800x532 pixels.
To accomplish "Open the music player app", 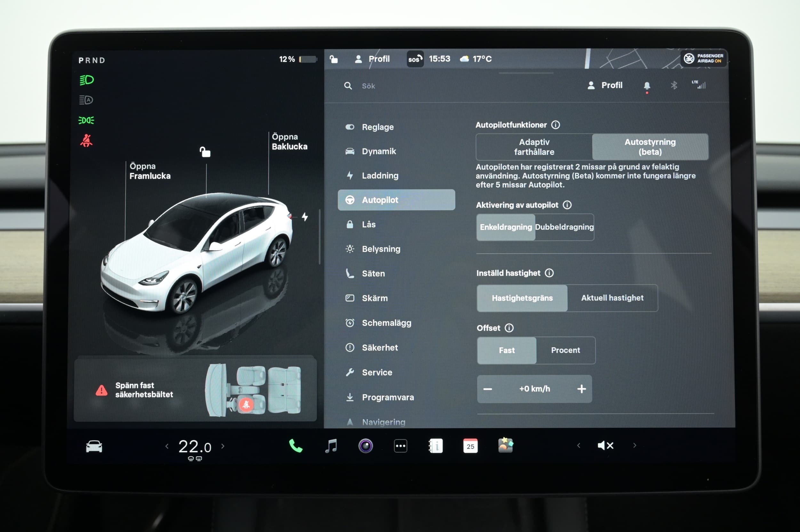I will point(331,446).
